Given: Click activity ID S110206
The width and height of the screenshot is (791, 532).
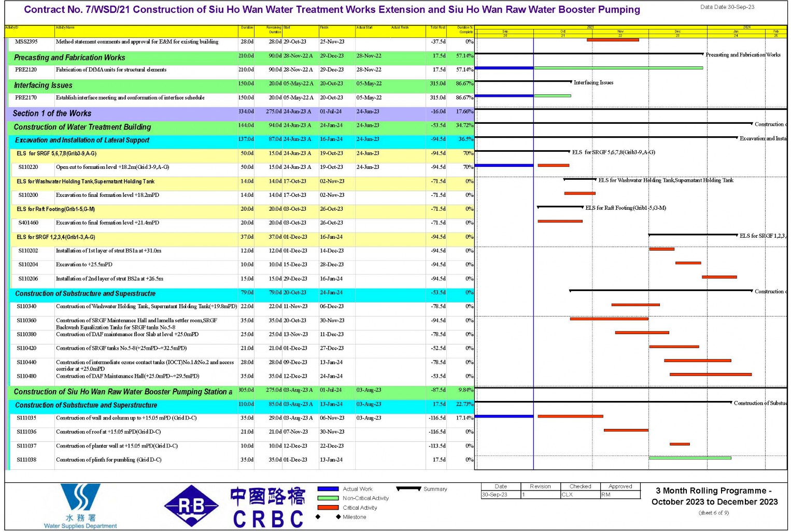Looking at the screenshot, I should click(28, 279).
